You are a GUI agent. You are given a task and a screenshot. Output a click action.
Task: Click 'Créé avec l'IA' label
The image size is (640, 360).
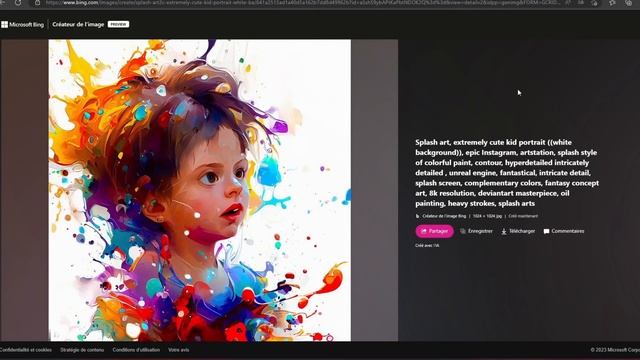[x=427, y=246]
